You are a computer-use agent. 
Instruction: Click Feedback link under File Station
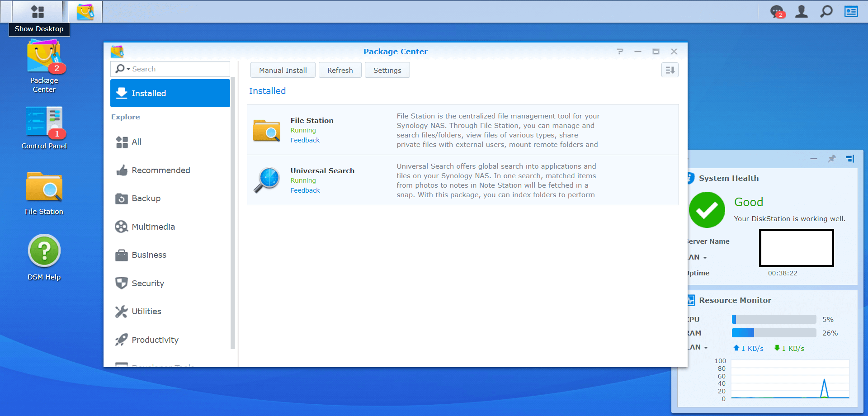(x=305, y=140)
